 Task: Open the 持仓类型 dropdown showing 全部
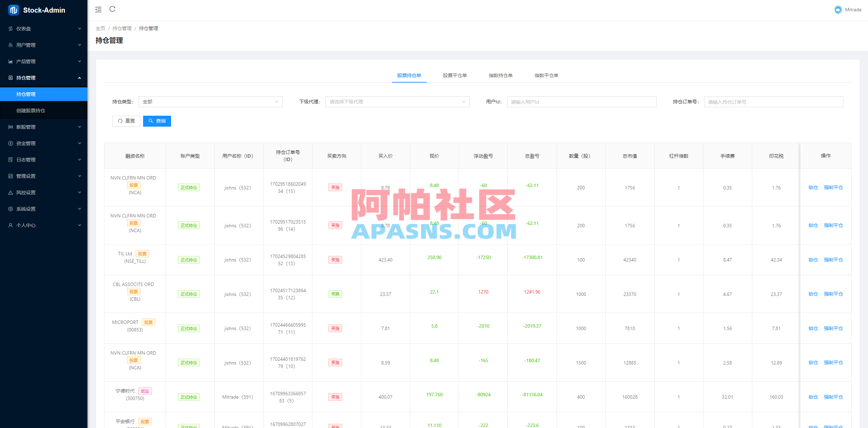[x=210, y=101]
